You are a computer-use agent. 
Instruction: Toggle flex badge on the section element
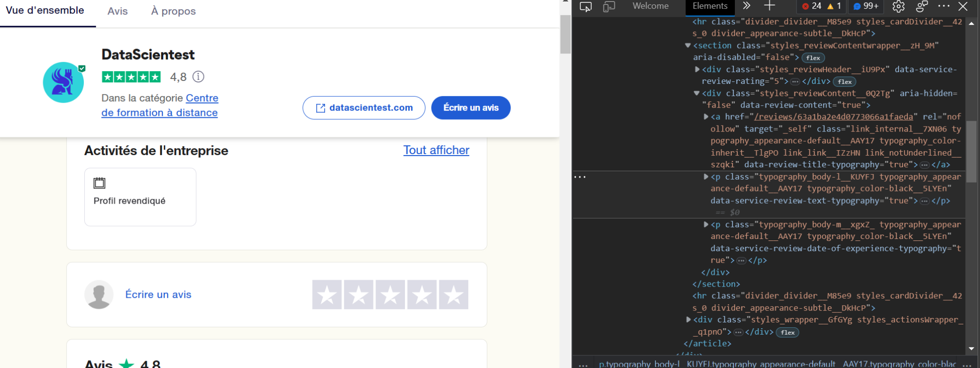813,58
